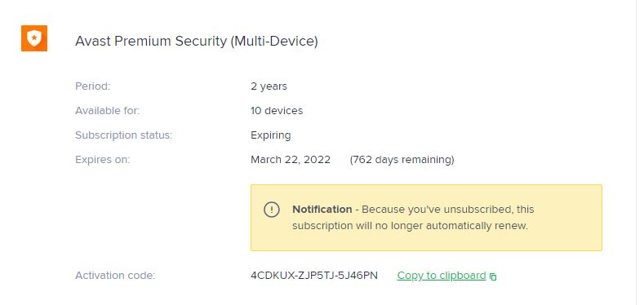Click the Activation code label

pos(115,276)
